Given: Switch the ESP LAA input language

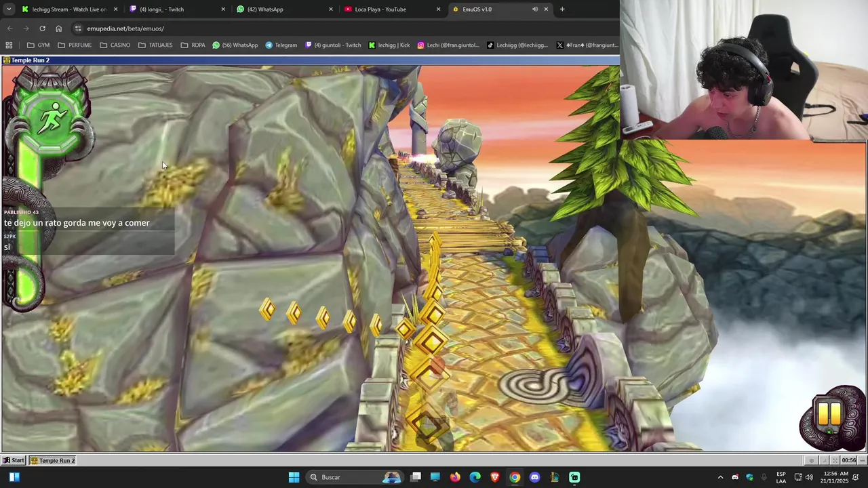Looking at the screenshot, I should pos(781,477).
